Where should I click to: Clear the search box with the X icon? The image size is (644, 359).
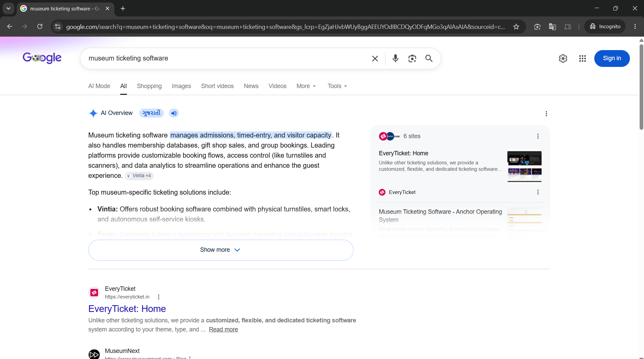pos(375,58)
